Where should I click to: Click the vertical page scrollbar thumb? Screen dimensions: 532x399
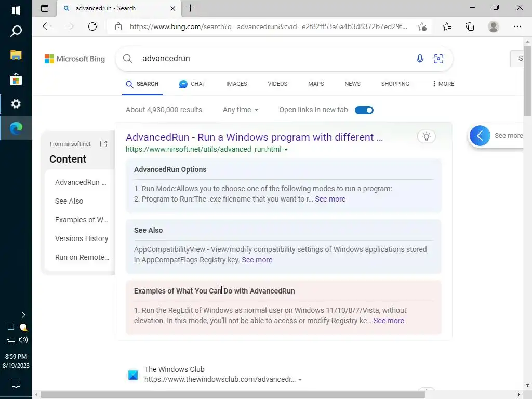click(x=527, y=81)
